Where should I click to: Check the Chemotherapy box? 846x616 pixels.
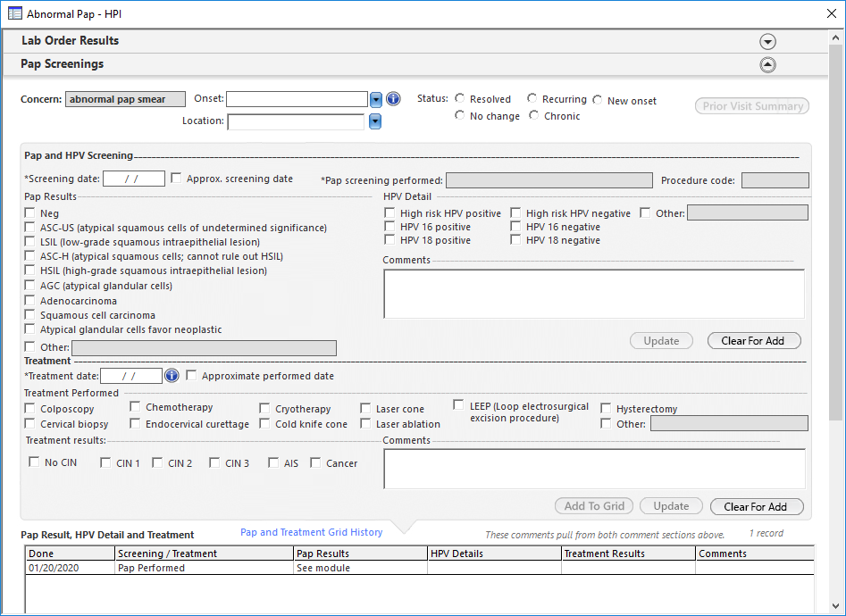135,406
